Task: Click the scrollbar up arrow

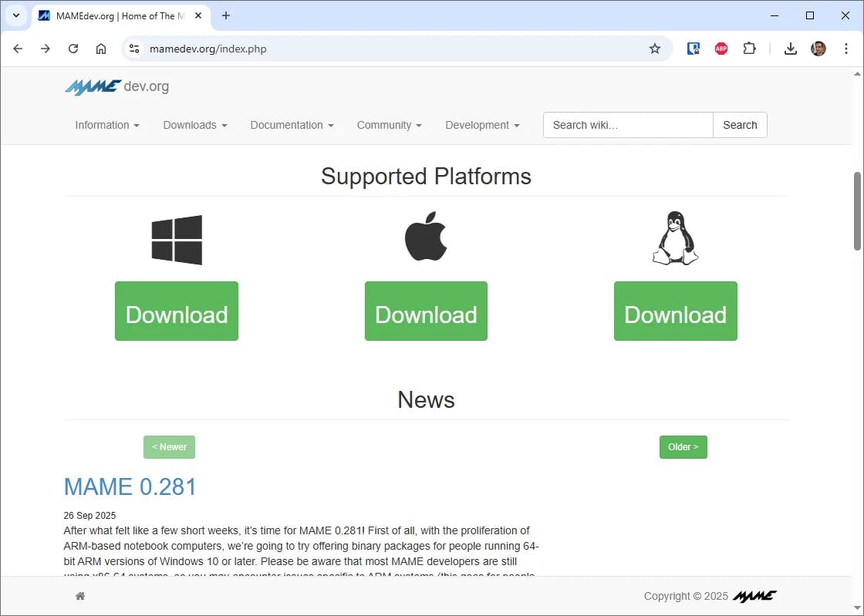Action: pos(857,74)
